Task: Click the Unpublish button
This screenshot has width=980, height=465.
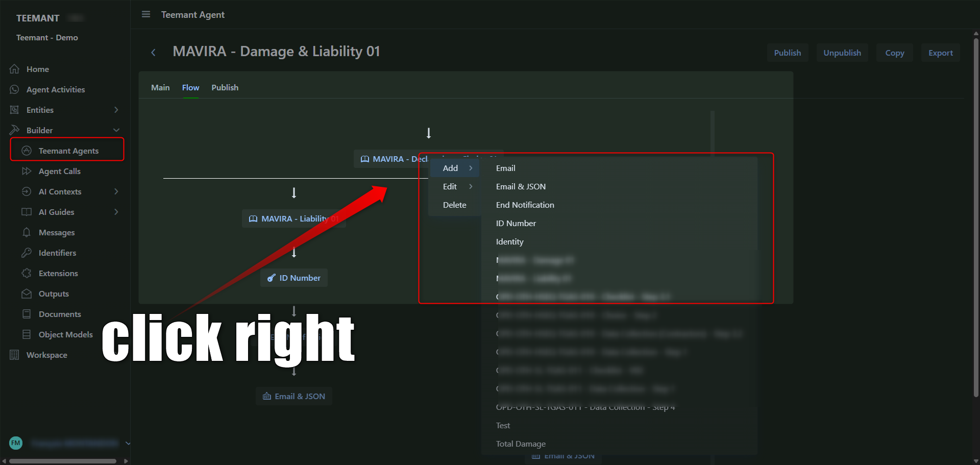Action: pyautogui.click(x=842, y=53)
